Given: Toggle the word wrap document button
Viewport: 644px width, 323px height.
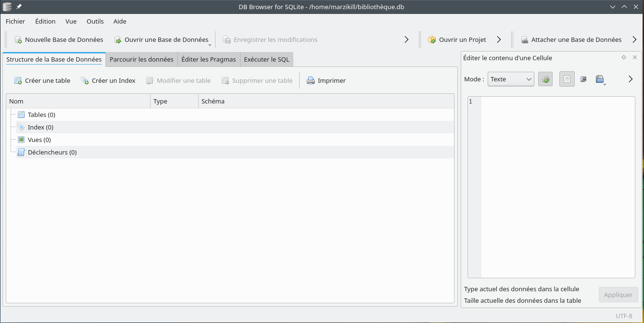Looking at the screenshot, I should click(567, 79).
